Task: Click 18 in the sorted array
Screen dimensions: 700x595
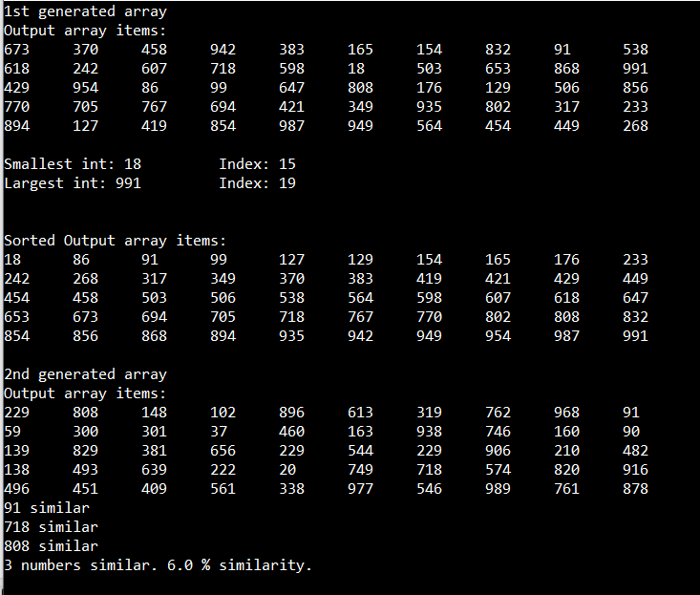Action: pyautogui.click(x=12, y=260)
